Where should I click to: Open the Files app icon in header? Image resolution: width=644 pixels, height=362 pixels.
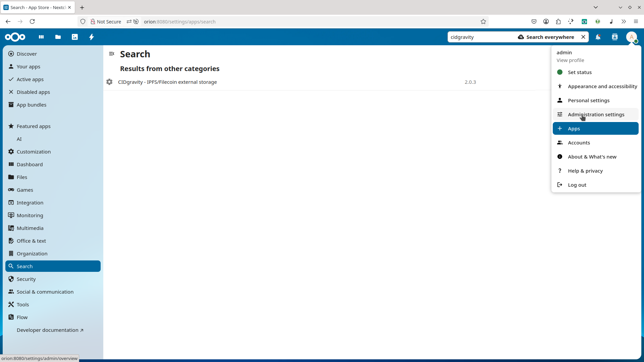[x=58, y=37]
